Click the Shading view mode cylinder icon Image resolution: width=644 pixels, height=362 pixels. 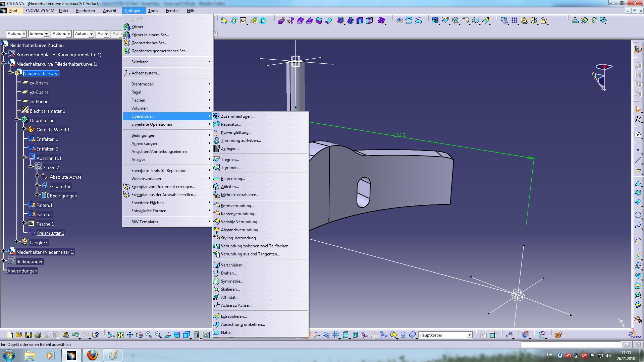[x=197, y=335]
